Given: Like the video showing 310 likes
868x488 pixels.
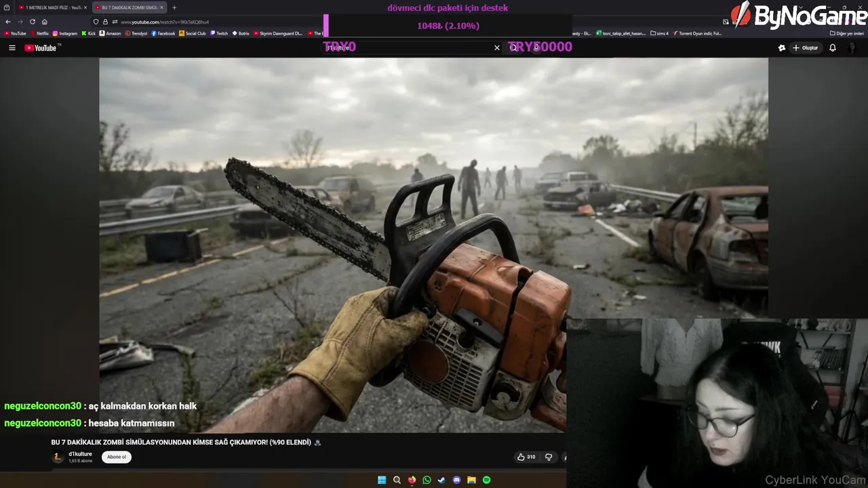Looking at the screenshot, I should coord(526,457).
